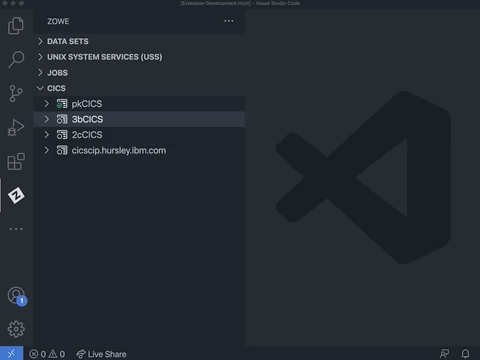This screenshot has height=360, width=480.
Task: Open the Explorer view icon
Action: 16,26
